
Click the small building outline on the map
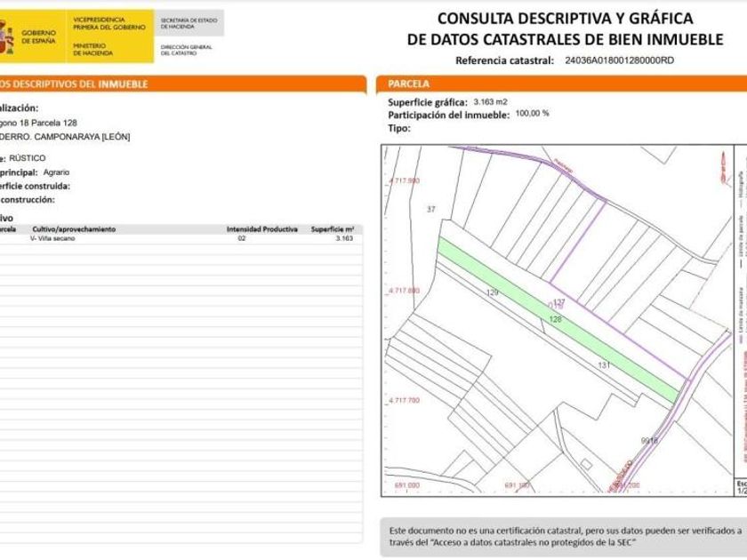click(586, 464)
